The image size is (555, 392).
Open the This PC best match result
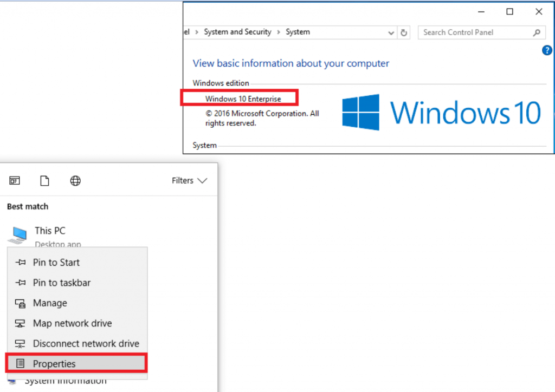(50, 231)
